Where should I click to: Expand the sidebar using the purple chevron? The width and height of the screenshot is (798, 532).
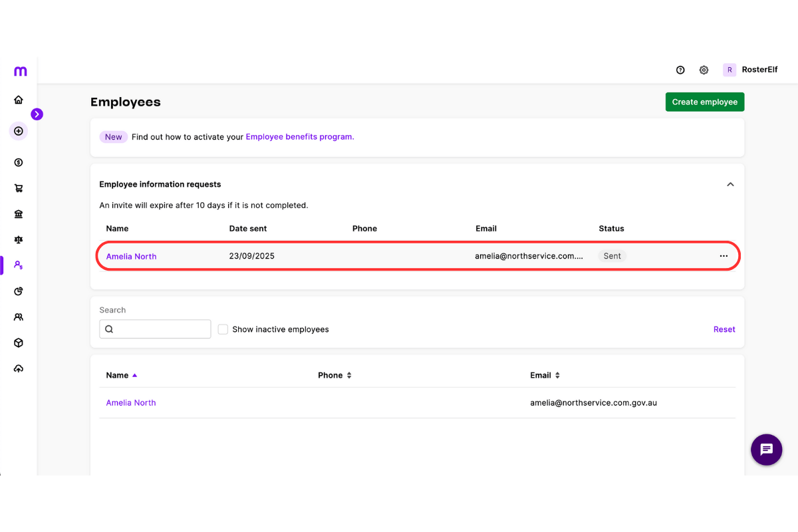37,114
